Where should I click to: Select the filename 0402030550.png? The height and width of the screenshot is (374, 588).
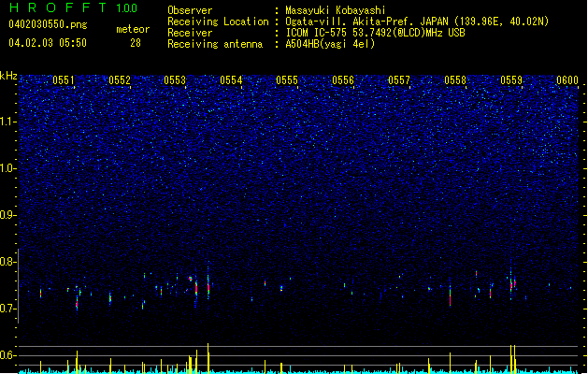[x=48, y=25]
